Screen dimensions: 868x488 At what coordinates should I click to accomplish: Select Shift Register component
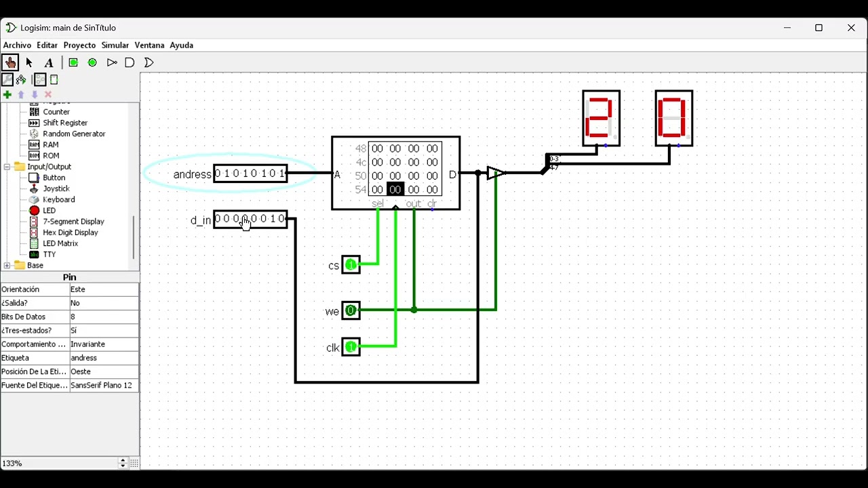click(65, 123)
